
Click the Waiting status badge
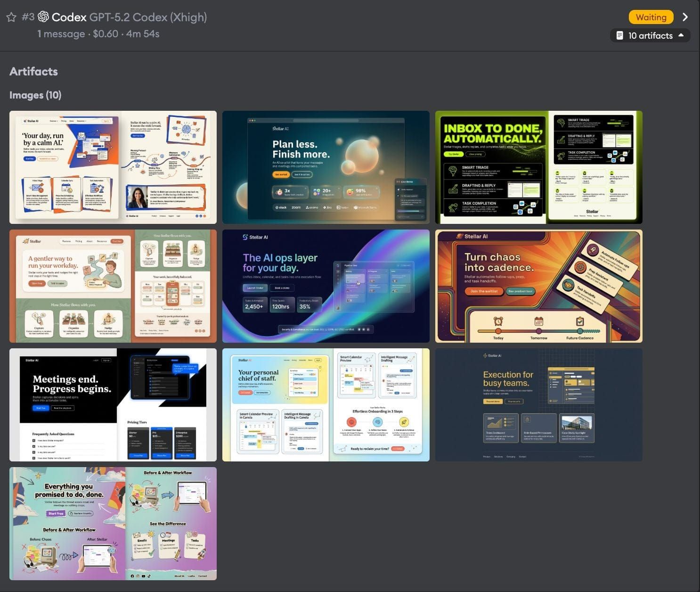[x=651, y=17]
